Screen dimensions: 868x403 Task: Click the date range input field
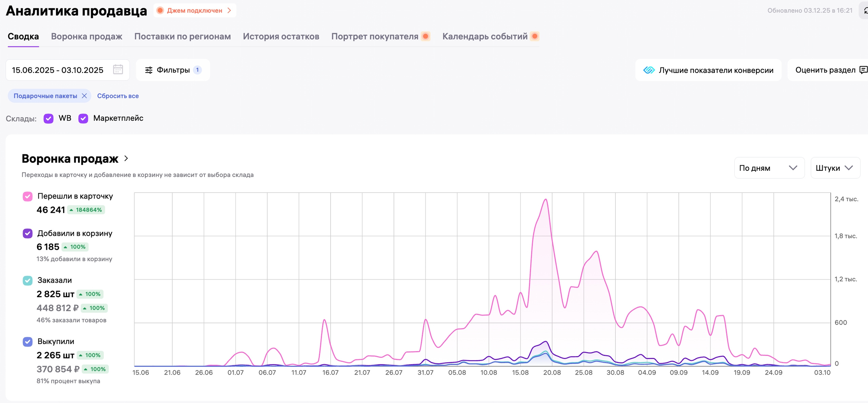(x=58, y=70)
